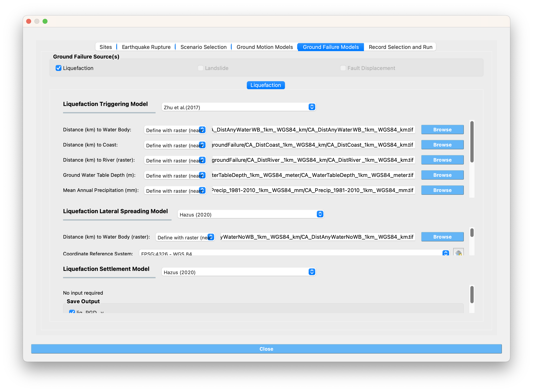This screenshot has height=392, width=533.
Task: Open the Liquefaction Triggering Model dropdown
Action: 239,107
